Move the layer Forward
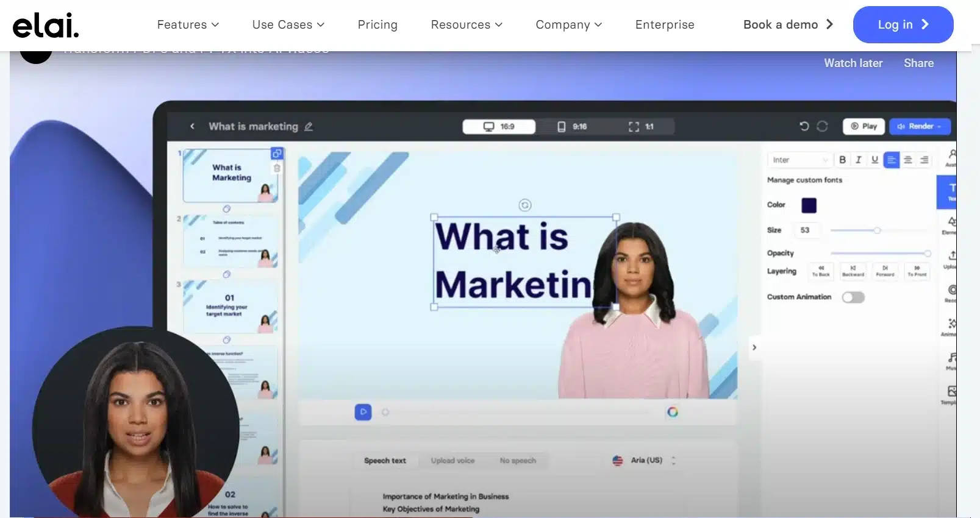The image size is (980, 518). pyautogui.click(x=885, y=271)
